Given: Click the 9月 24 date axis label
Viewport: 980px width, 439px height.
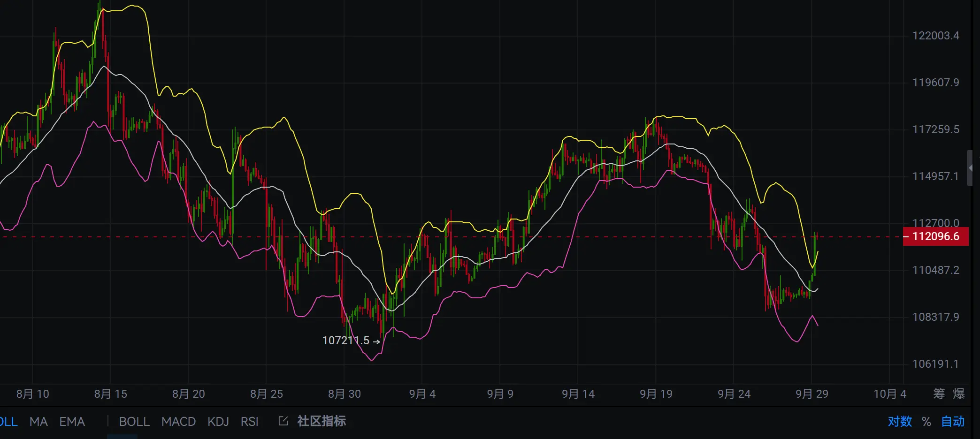Looking at the screenshot, I should (x=734, y=394).
